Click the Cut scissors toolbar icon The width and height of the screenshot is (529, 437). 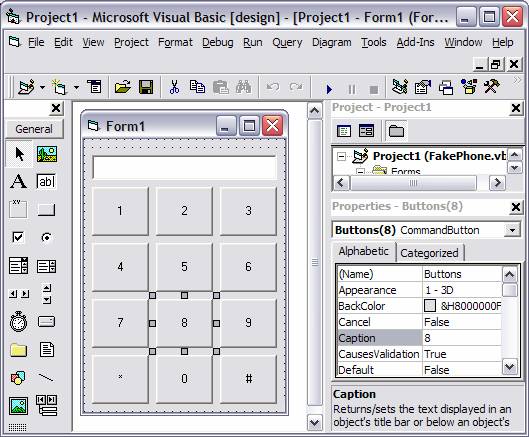pyautogui.click(x=174, y=87)
